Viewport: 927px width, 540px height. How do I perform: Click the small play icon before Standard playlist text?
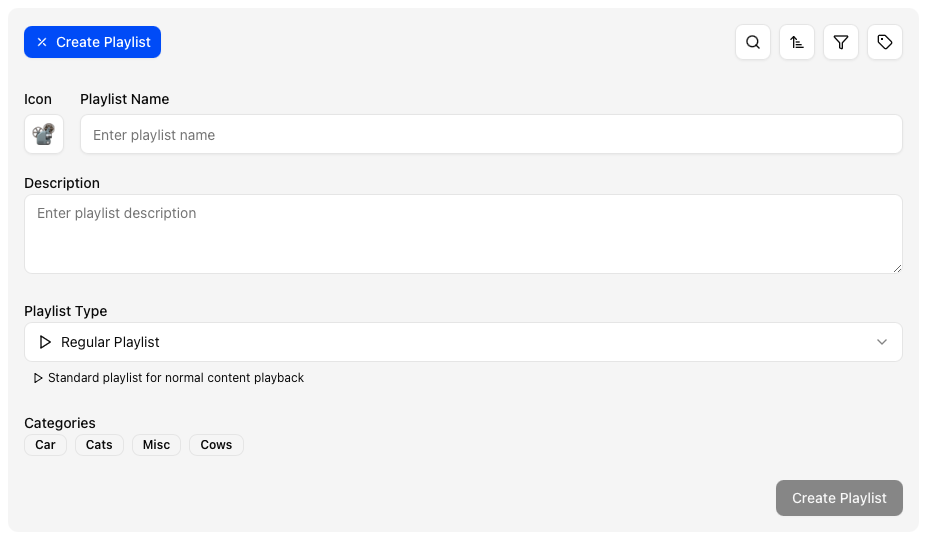point(39,378)
